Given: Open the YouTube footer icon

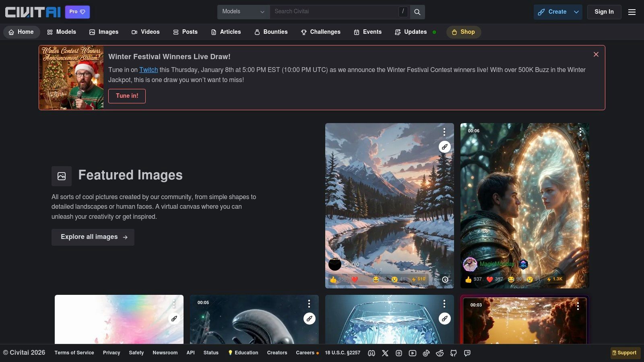Looking at the screenshot, I should (x=413, y=353).
